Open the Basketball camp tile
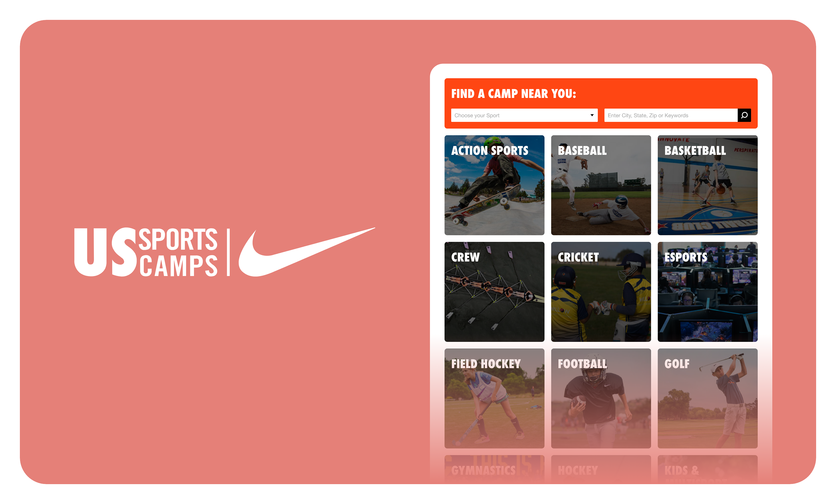836x504 pixels. point(707,185)
